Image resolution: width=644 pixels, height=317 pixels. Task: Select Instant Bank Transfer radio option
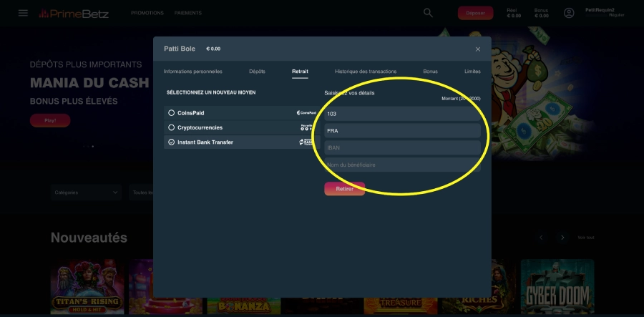pyautogui.click(x=171, y=142)
